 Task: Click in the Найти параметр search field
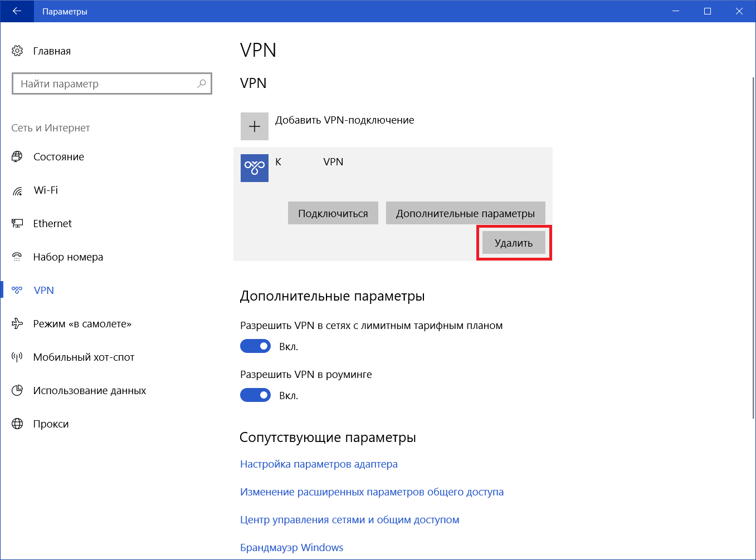[x=106, y=83]
